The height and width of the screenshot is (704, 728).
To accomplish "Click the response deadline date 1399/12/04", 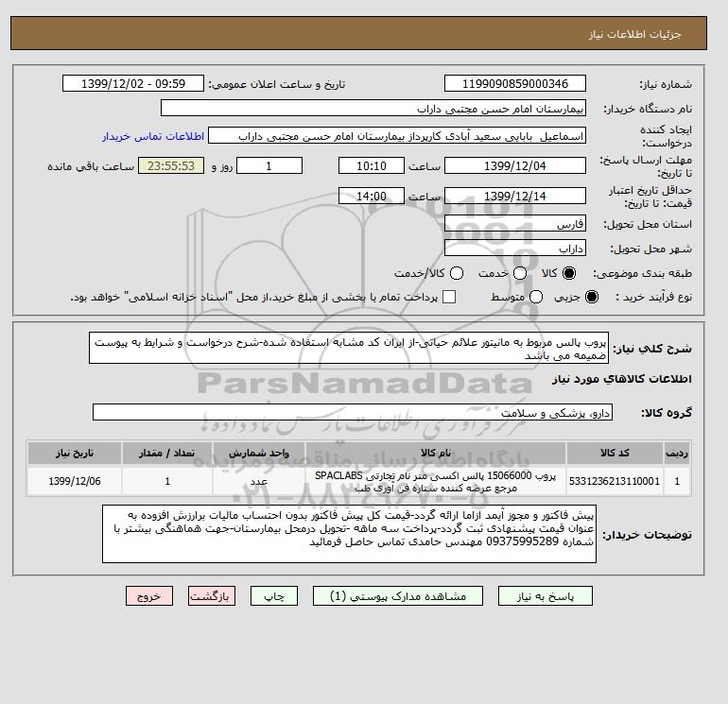I will 515,165.
